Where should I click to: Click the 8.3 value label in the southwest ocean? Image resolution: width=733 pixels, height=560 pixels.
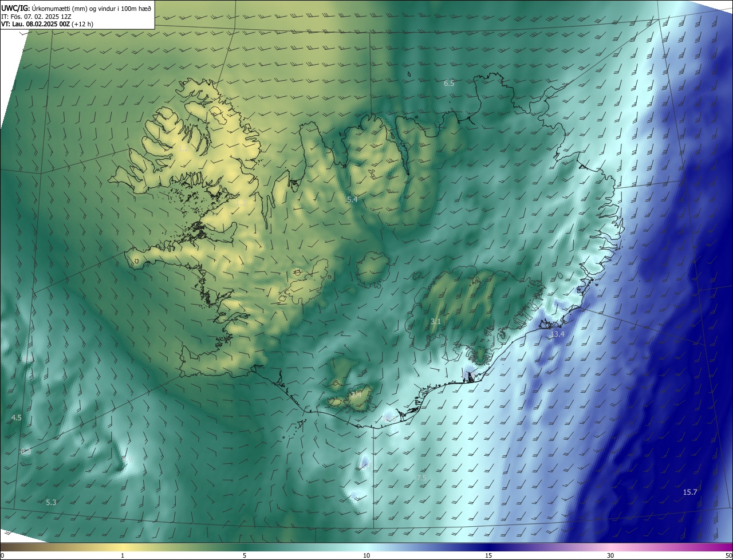tap(26, 452)
